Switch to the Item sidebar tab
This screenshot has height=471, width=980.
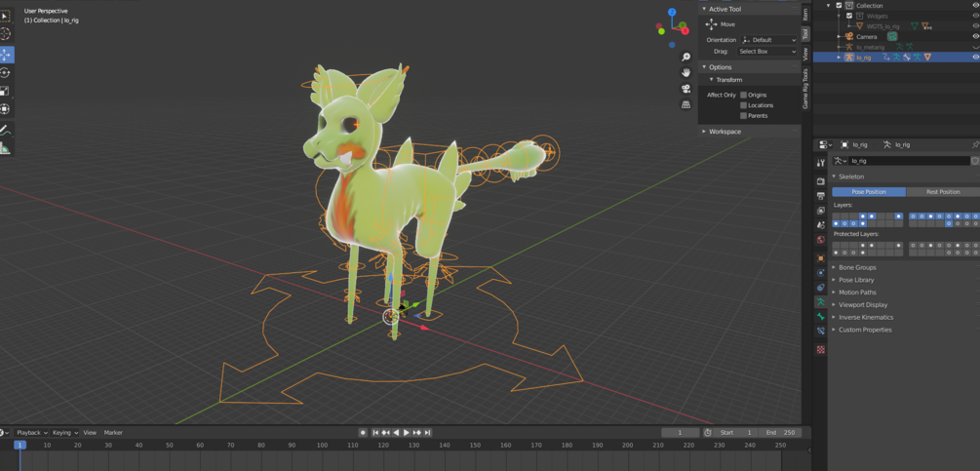[805, 14]
